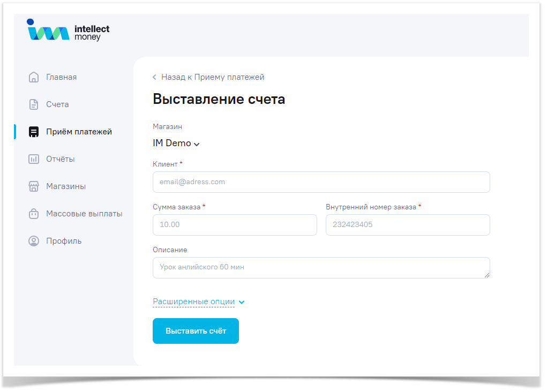Select the Внутренний номер заказа field
The width and height of the screenshot is (547, 392).
(407, 225)
